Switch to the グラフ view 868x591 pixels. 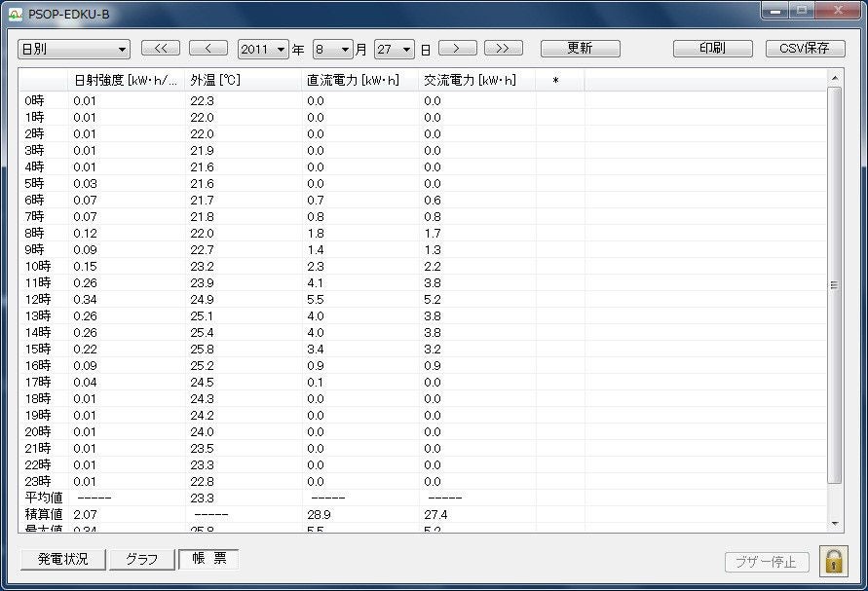point(141,560)
